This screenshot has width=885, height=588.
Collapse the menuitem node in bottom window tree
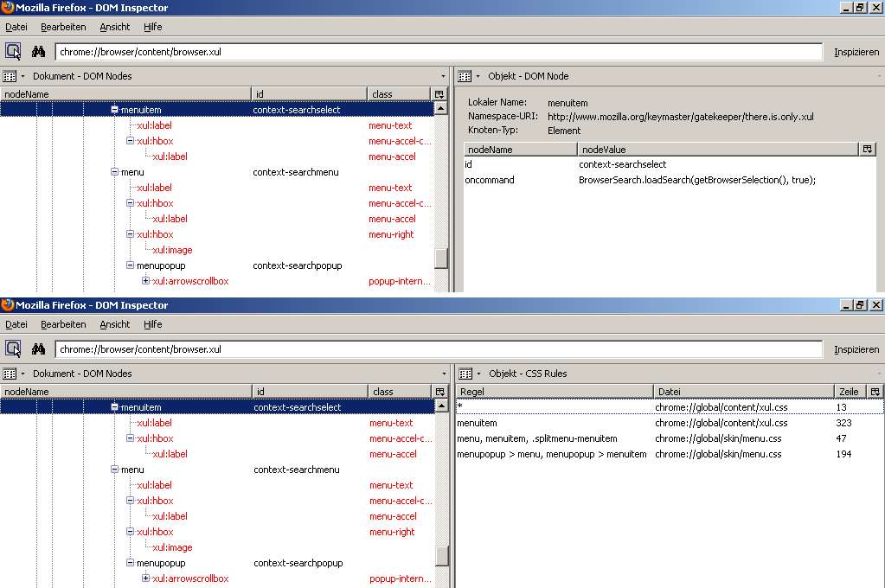[114, 407]
